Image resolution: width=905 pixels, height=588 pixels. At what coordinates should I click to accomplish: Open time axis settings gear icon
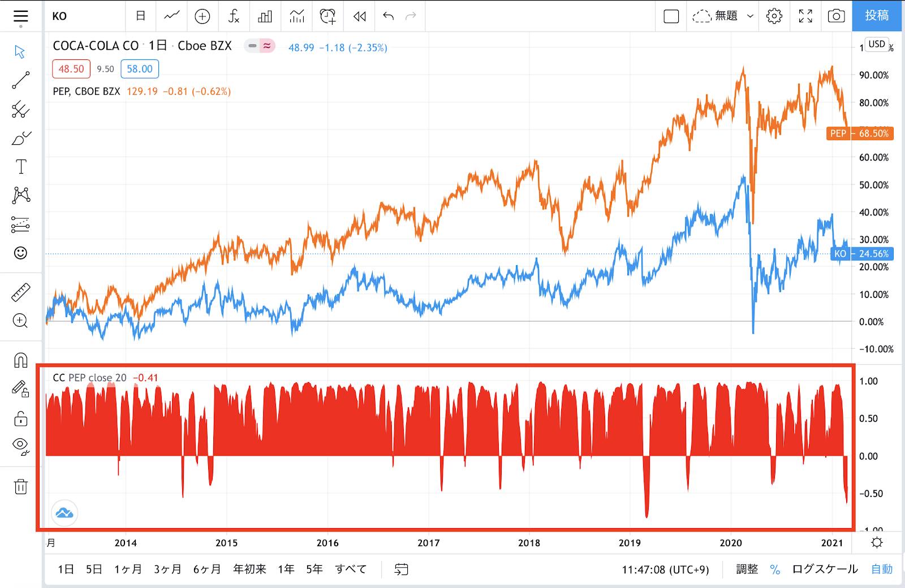pyautogui.click(x=877, y=543)
